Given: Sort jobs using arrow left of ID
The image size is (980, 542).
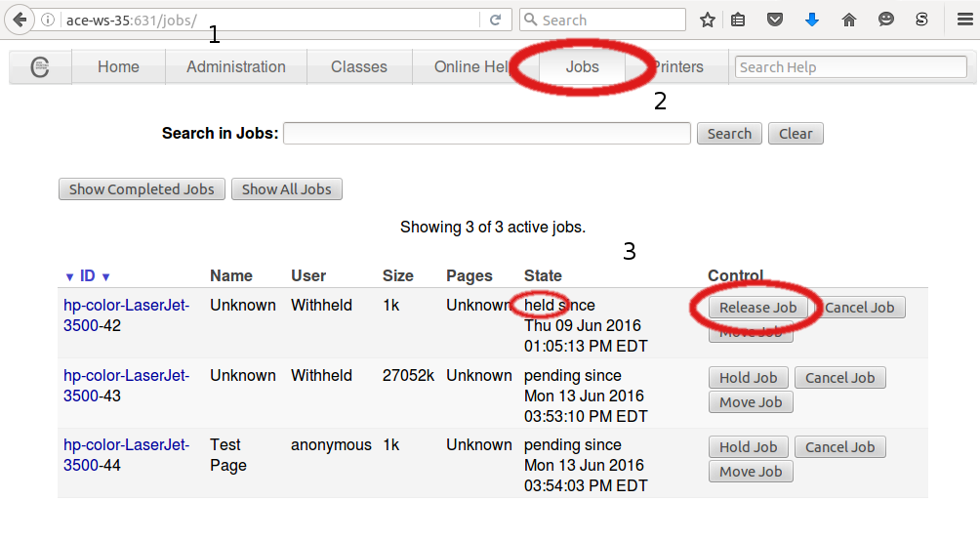Looking at the screenshot, I should (69, 276).
